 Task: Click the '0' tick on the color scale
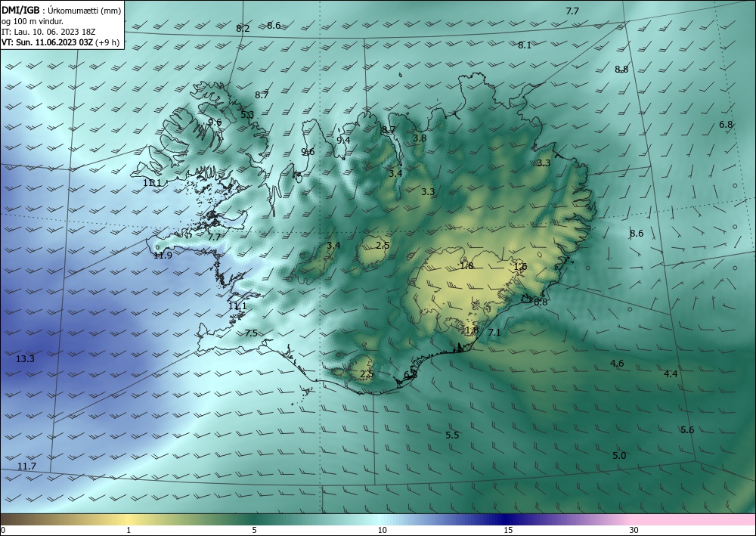click(3, 530)
